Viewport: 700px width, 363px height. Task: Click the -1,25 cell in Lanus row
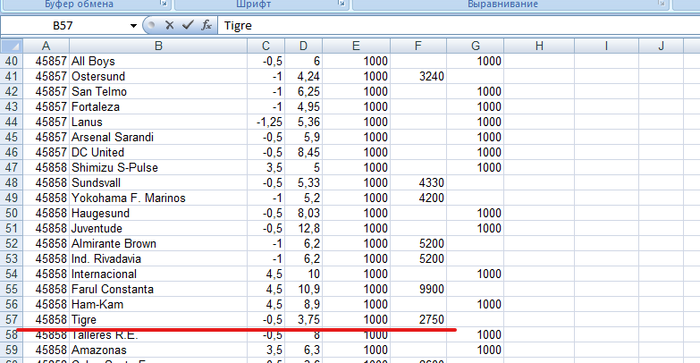266,122
